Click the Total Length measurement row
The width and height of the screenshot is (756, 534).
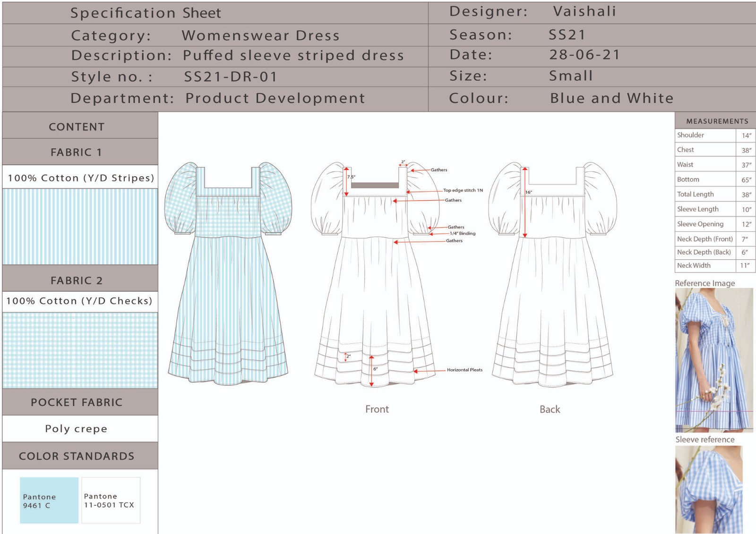(714, 194)
